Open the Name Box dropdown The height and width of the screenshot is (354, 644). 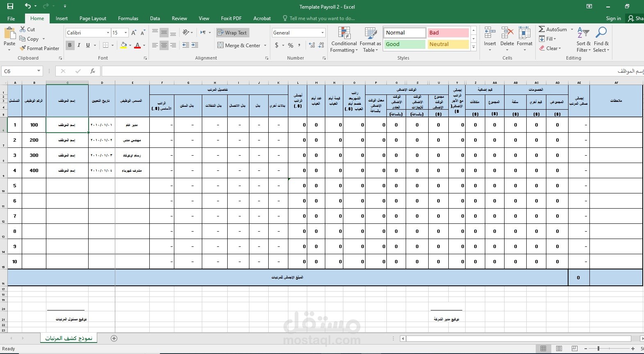(x=39, y=71)
